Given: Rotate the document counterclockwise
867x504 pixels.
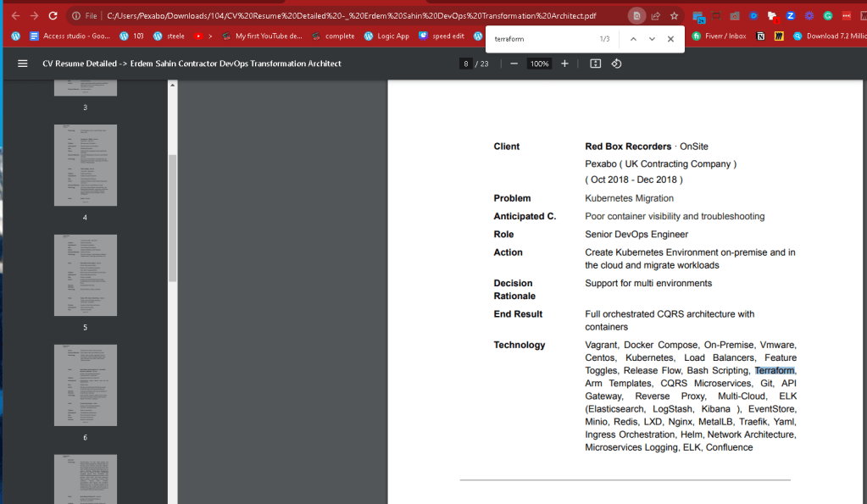Looking at the screenshot, I should click(x=616, y=64).
